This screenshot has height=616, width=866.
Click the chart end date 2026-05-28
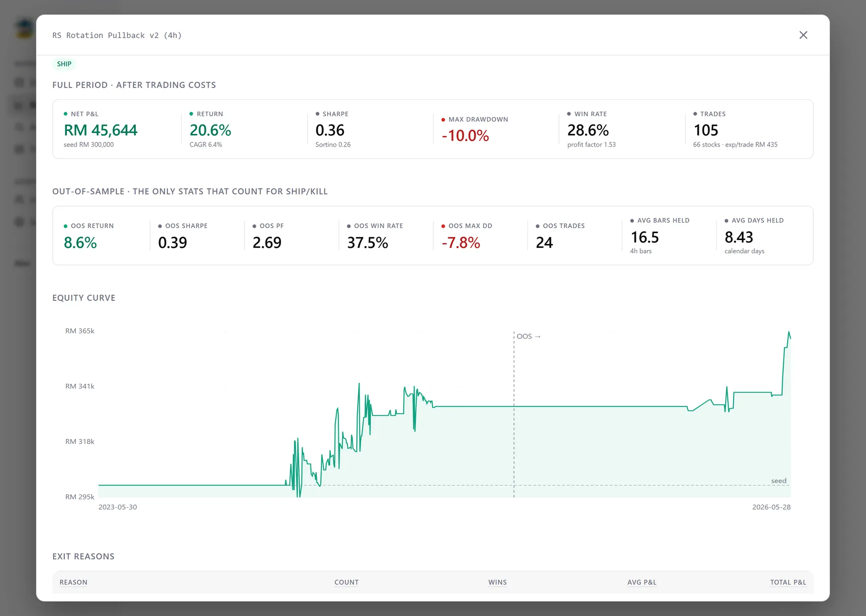pyautogui.click(x=771, y=507)
